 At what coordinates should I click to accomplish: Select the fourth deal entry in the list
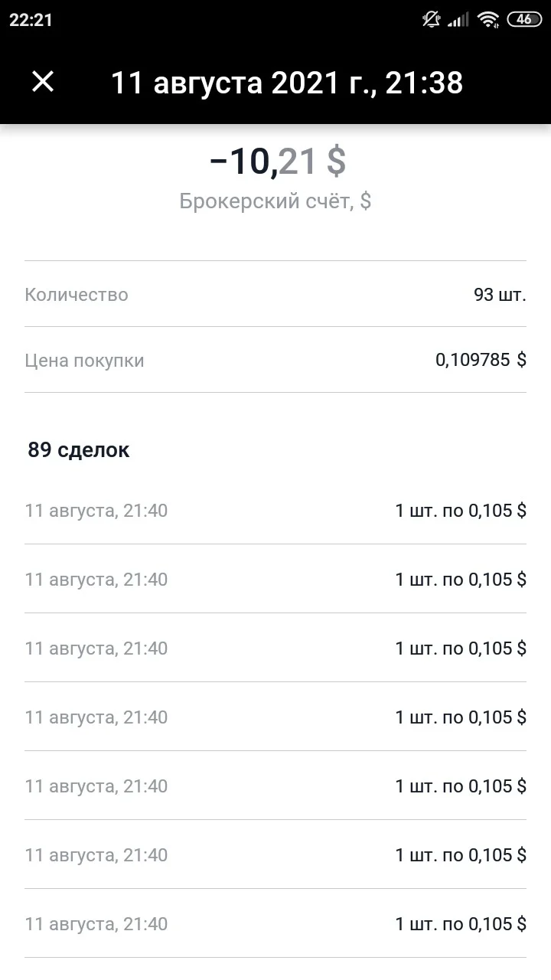(x=275, y=717)
